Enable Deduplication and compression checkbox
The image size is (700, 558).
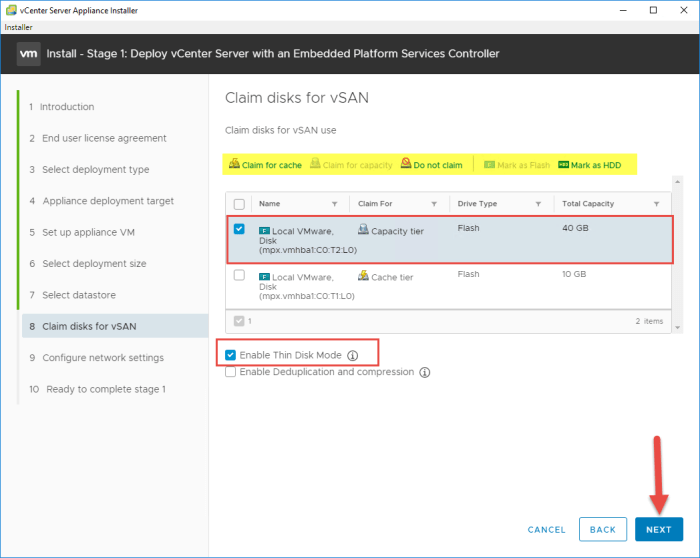click(230, 372)
